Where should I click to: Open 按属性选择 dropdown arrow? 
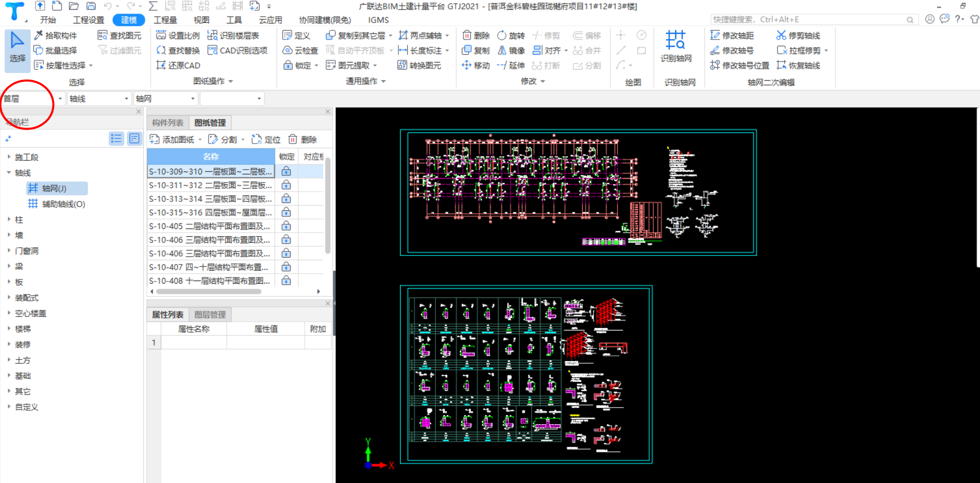tap(91, 66)
